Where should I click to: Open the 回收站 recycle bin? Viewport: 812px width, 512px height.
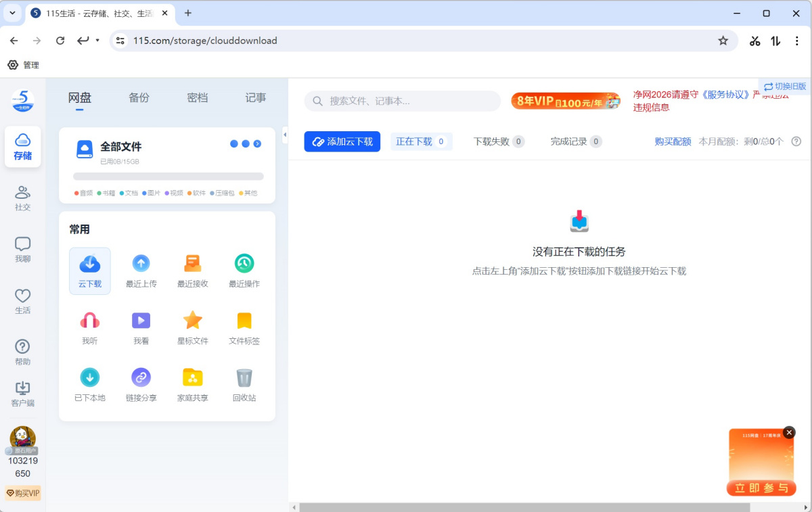(x=244, y=379)
